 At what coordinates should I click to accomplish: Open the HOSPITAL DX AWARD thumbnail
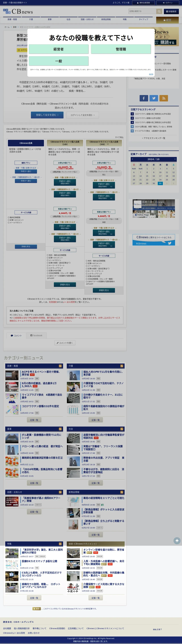point(12,501)
